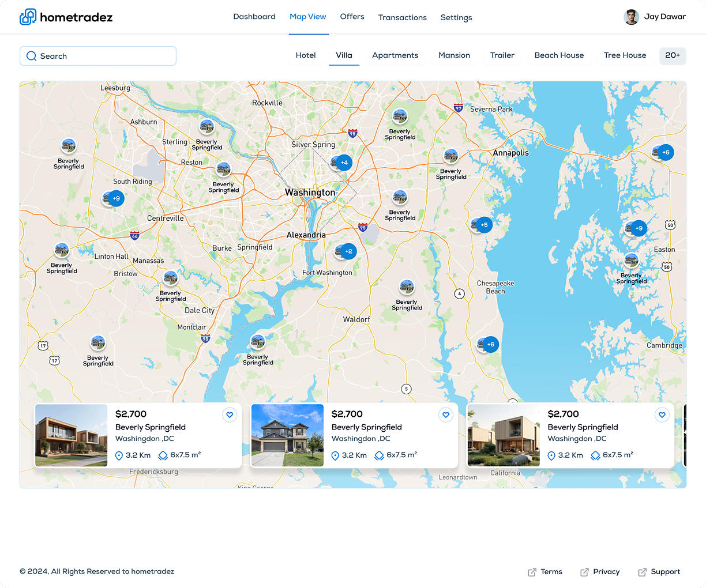Select property pin below Easton
Viewport: 706px width, 588px height.
(x=632, y=260)
